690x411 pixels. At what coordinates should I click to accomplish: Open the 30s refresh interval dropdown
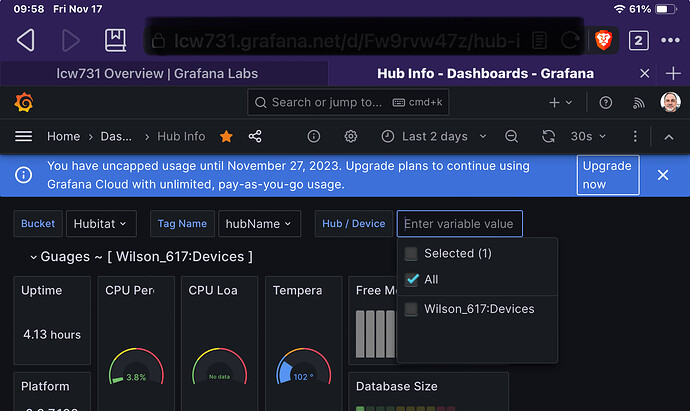click(588, 136)
